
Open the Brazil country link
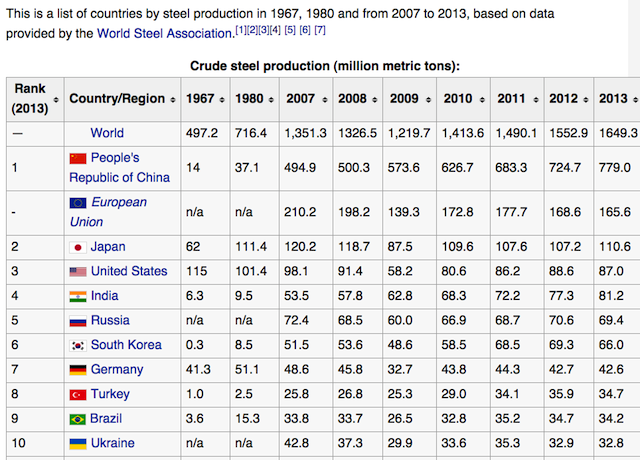pos(106,418)
